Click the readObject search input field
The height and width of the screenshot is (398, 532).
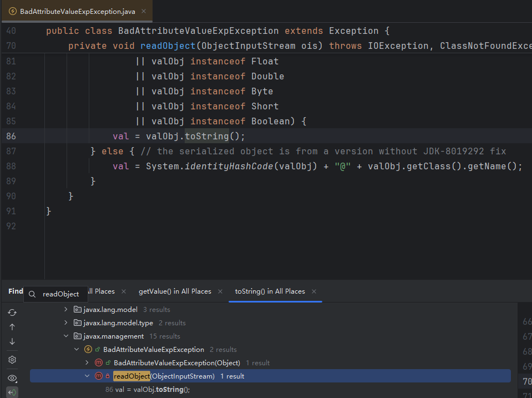tap(61, 294)
